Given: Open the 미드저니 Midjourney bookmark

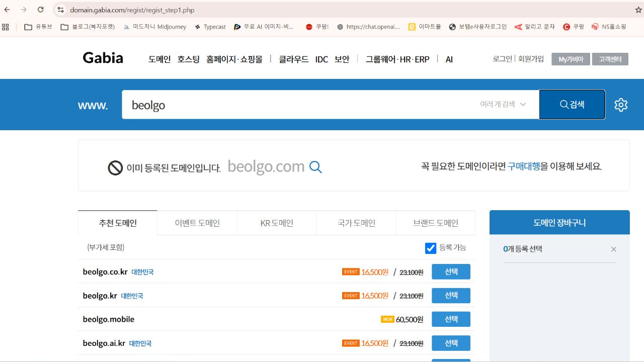Looking at the screenshot, I should (154, 27).
